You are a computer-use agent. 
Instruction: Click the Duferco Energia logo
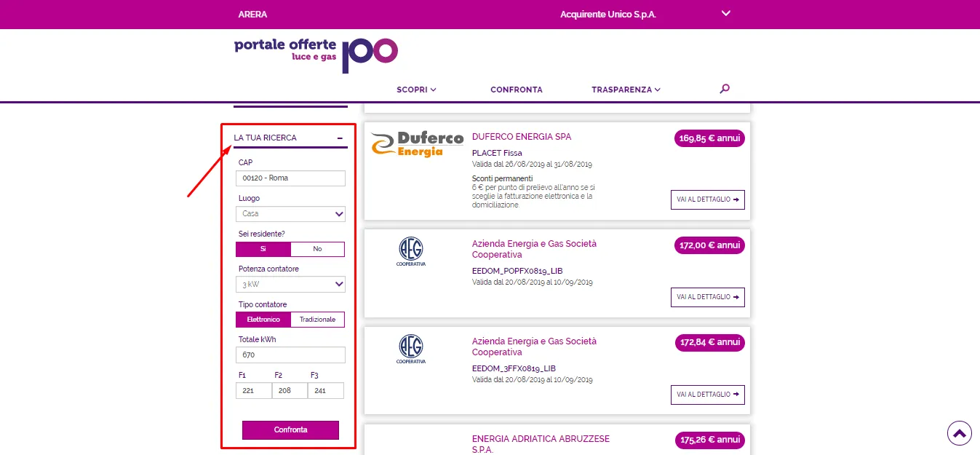point(417,143)
